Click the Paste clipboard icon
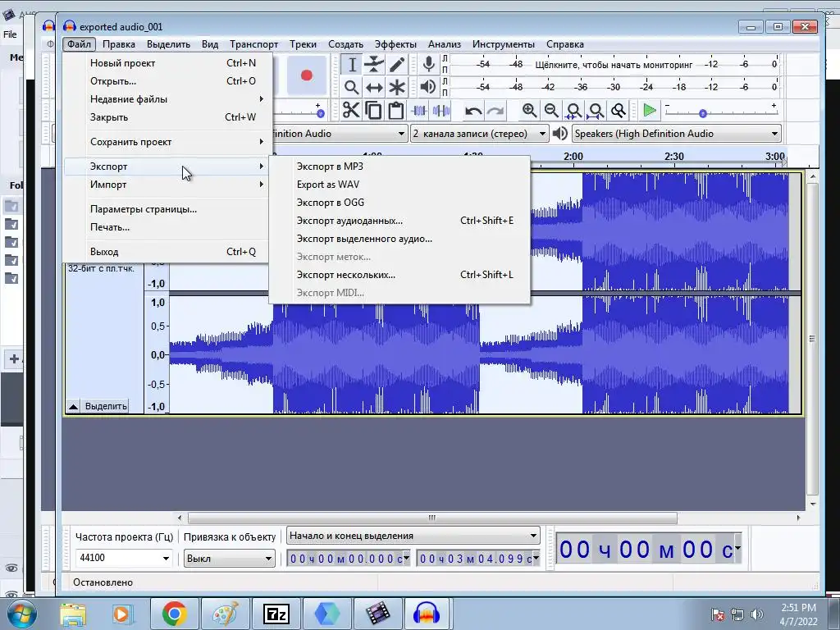This screenshot has width=840, height=630. click(x=396, y=111)
